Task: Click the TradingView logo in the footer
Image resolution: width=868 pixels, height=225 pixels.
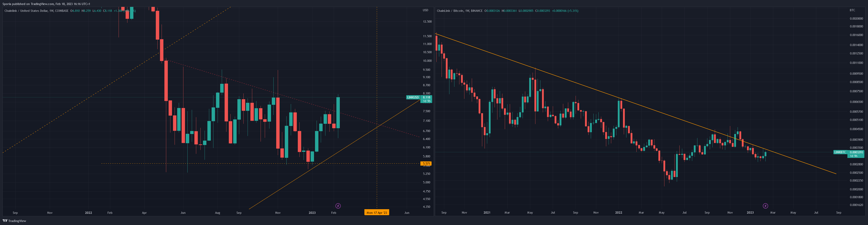Action: click(14, 221)
